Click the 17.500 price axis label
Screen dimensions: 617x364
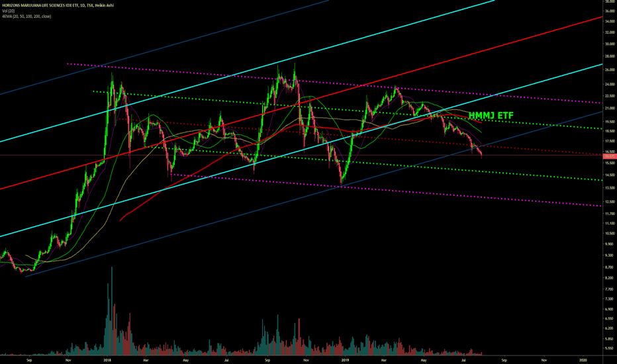coord(610,141)
